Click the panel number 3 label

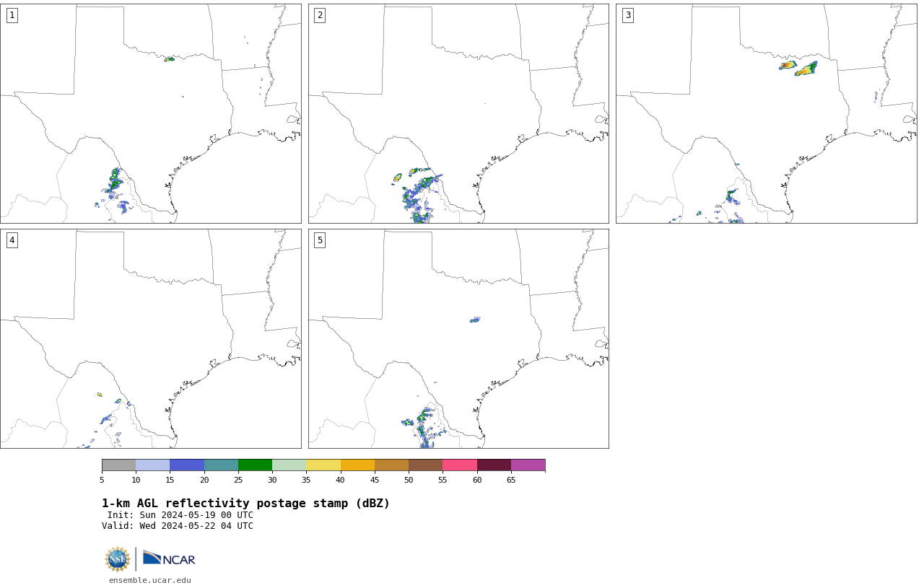click(x=628, y=15)
